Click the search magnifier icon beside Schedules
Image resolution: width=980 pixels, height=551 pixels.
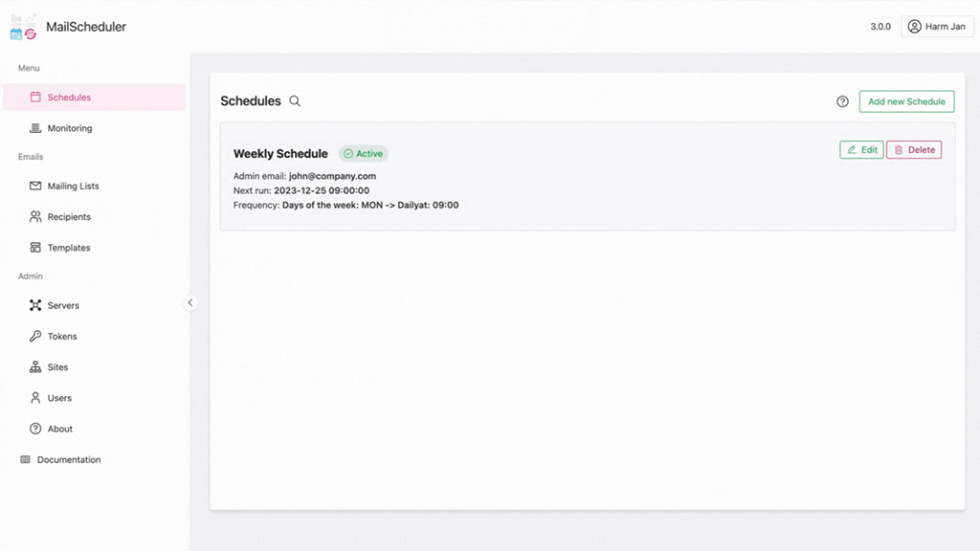[x=295, y=101]
